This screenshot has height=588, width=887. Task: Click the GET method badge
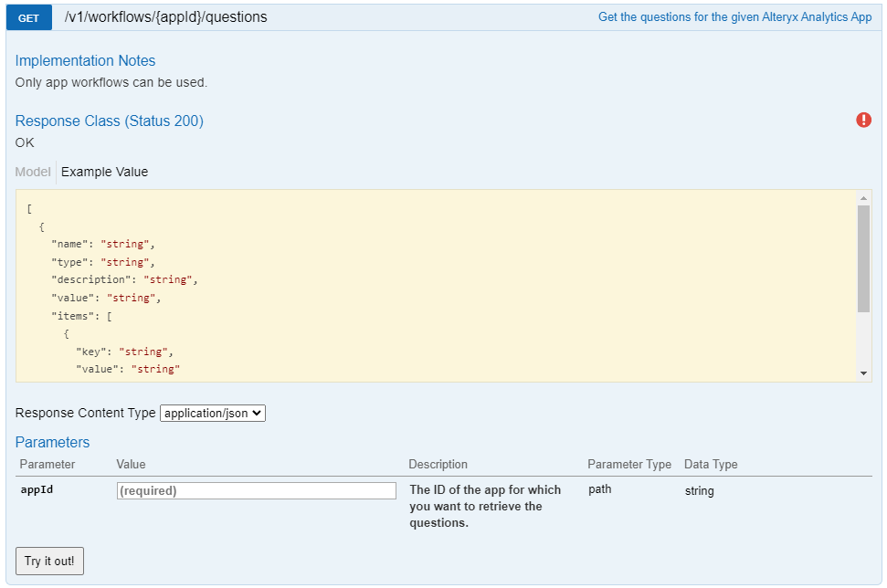pyautogui.click(x=28, y=17)
